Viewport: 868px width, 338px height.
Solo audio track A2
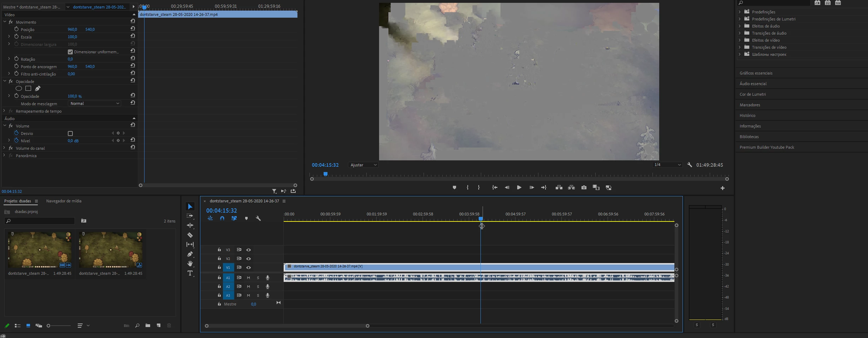pyautogui.click(x=258, y=286)
